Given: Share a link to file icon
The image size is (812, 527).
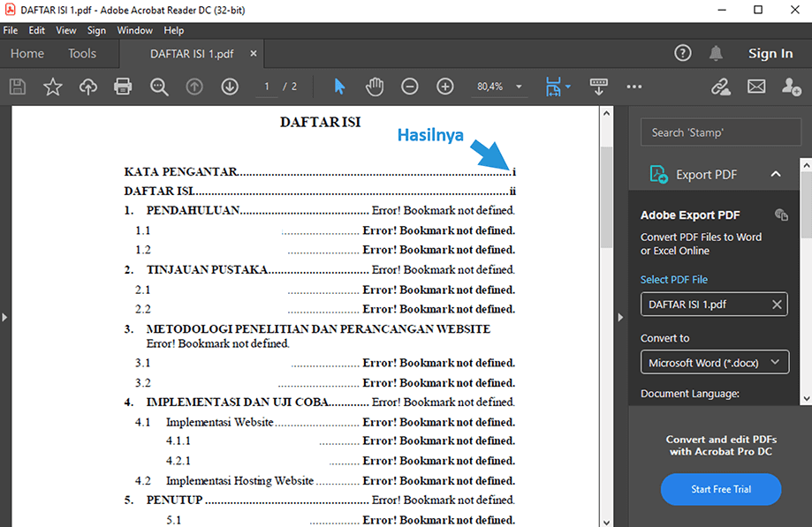Looking at the screenshot, I should point(720,87).
